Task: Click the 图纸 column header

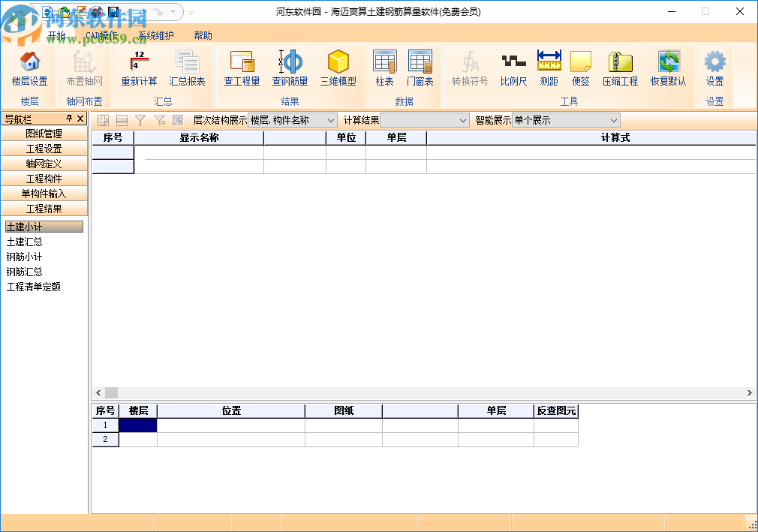Action: (x=344, y=410)
